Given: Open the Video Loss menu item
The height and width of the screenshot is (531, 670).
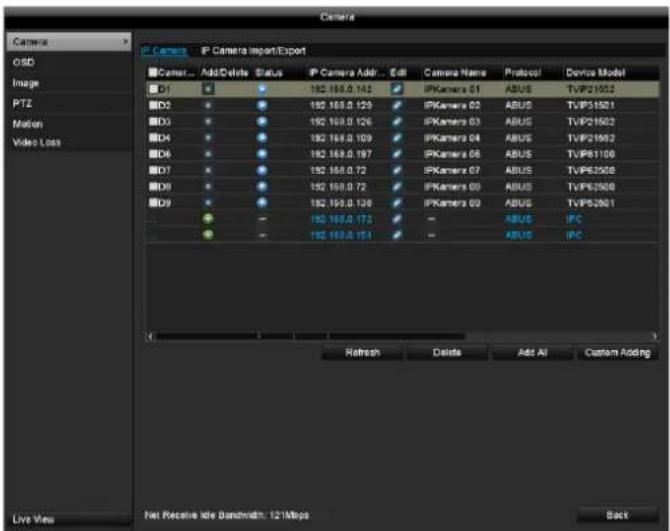Looking at the screenshot, I should click(x=69, y=142).
